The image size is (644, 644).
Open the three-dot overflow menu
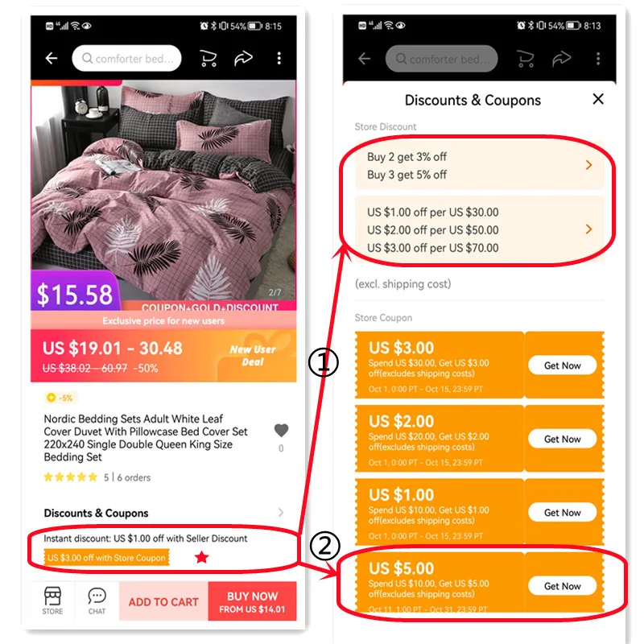pos(279,58)
